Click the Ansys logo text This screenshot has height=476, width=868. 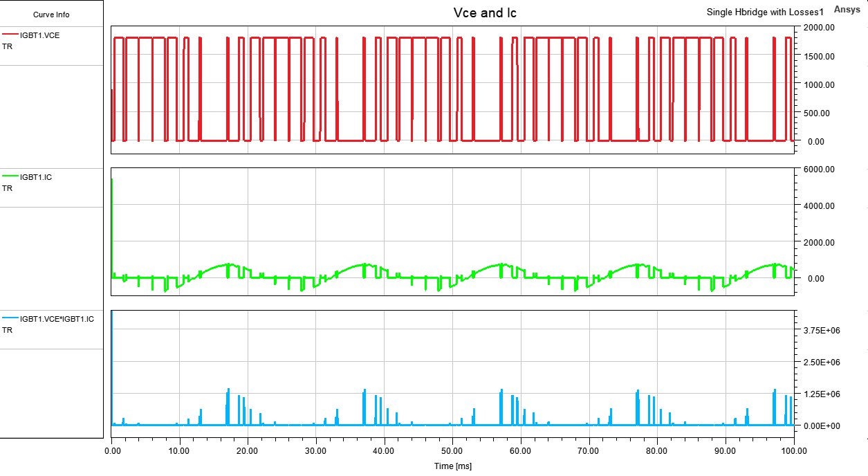[847, 10]
